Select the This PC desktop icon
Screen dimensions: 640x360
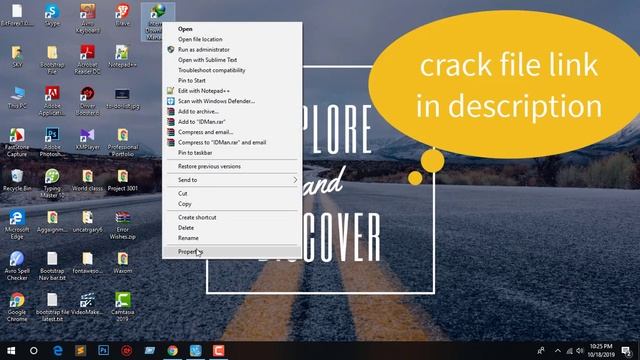[17, 98]
